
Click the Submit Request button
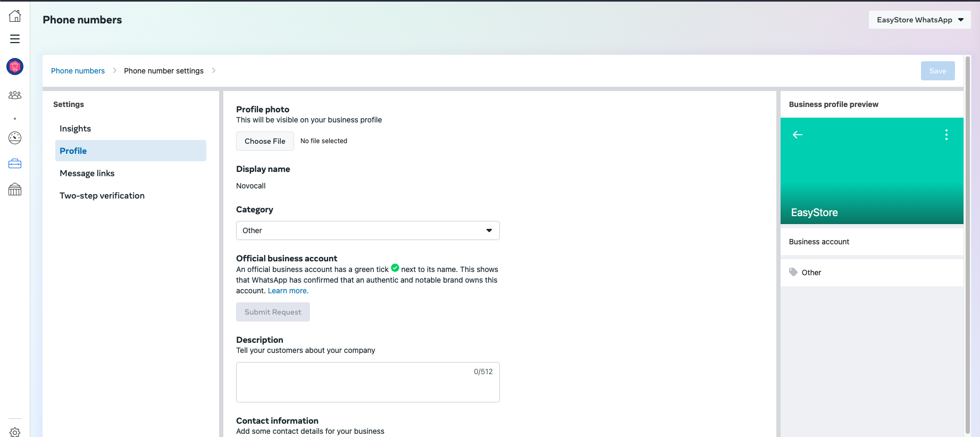click(273, 312)
